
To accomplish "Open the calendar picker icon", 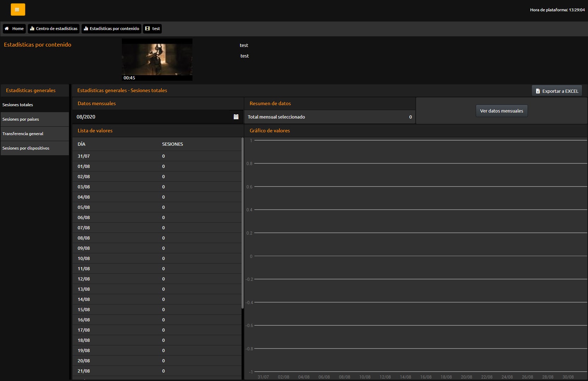I will [236, 117].
